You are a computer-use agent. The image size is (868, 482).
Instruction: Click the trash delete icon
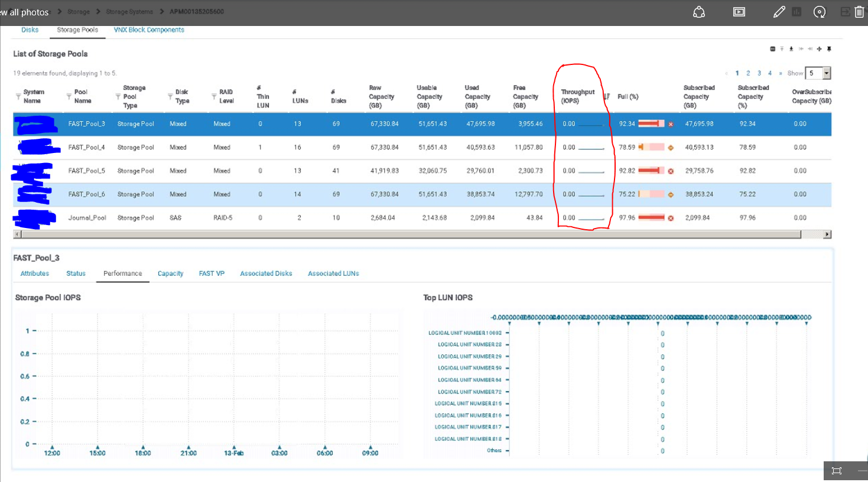click(x=859, y=11)
